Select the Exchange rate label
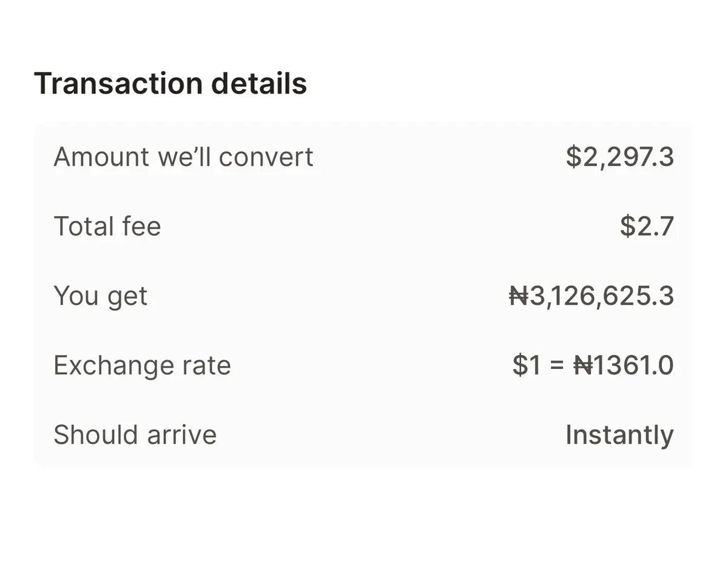Viewport: 728px width, 568px height. 142,365
